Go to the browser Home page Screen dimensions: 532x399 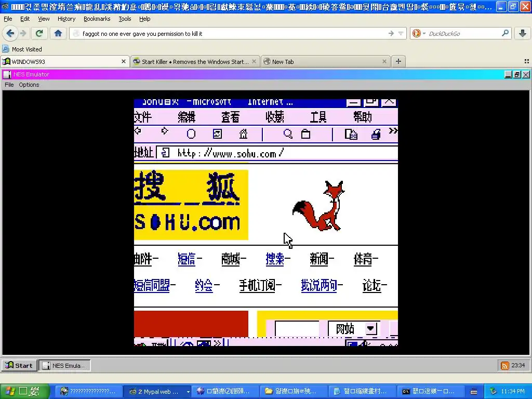click(58, 33)
